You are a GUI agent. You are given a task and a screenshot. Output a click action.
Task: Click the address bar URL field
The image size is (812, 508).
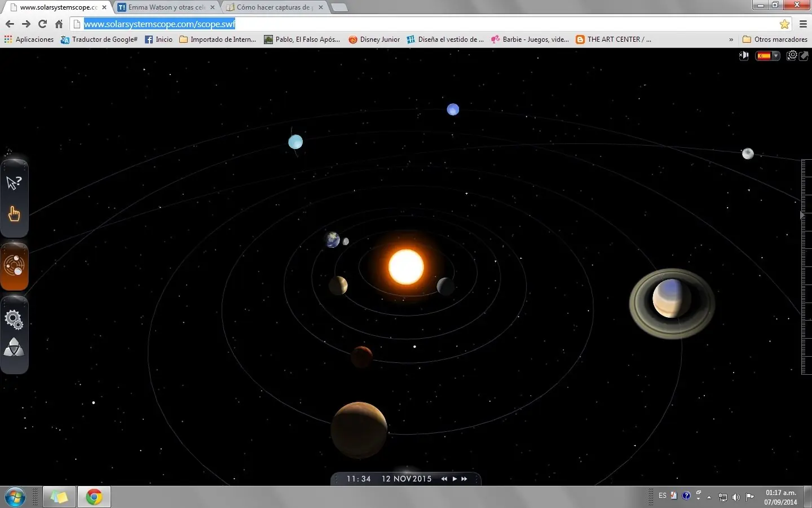point(431,24)
